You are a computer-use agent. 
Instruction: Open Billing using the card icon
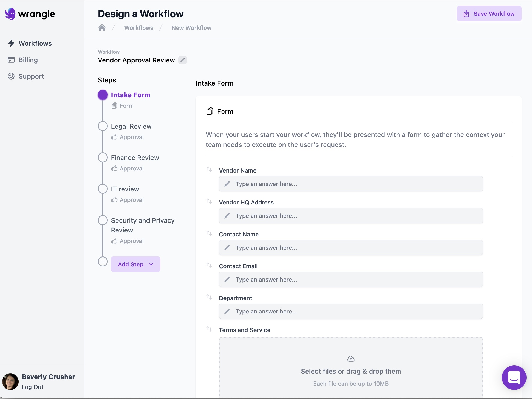pyautogui.click(x=11, y=60)
